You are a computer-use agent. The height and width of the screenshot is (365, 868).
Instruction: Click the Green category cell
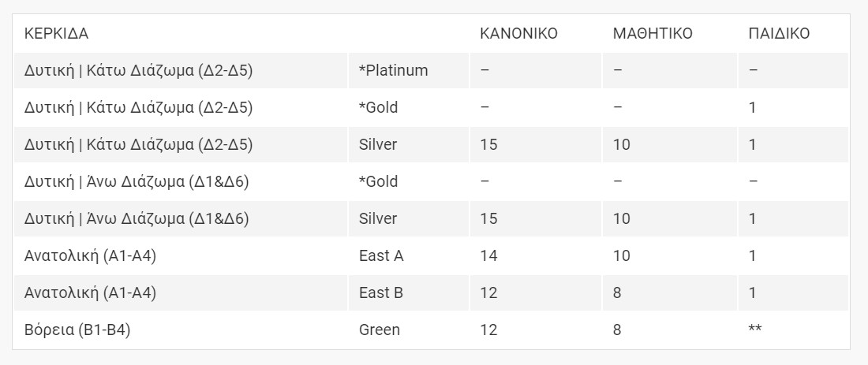409,330
